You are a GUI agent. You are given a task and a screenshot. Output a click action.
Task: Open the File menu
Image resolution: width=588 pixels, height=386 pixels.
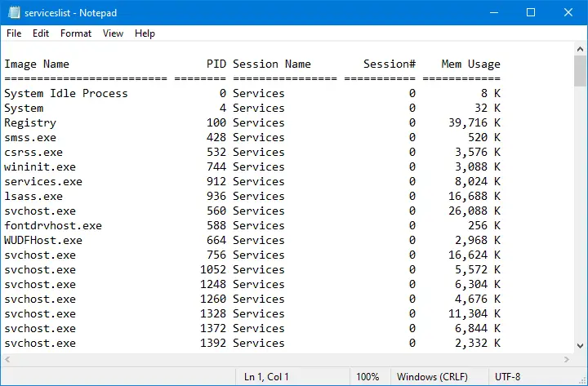(14, 33)
